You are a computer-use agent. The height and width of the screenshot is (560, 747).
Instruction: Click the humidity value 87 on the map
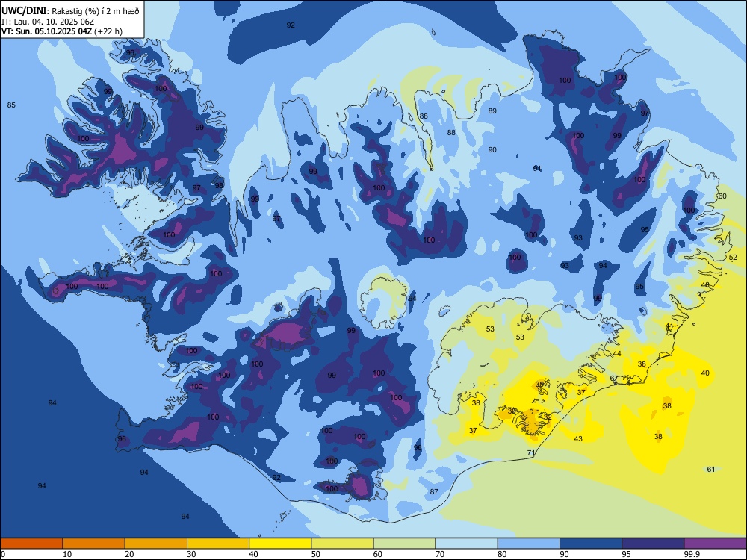pyautogui.click(x=434, y=491)
